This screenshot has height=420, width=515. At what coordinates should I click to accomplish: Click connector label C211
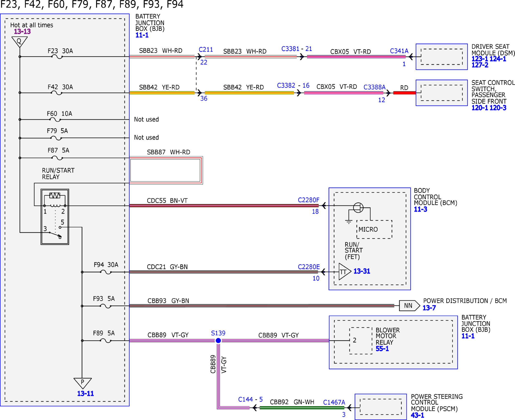pos(206,50)
